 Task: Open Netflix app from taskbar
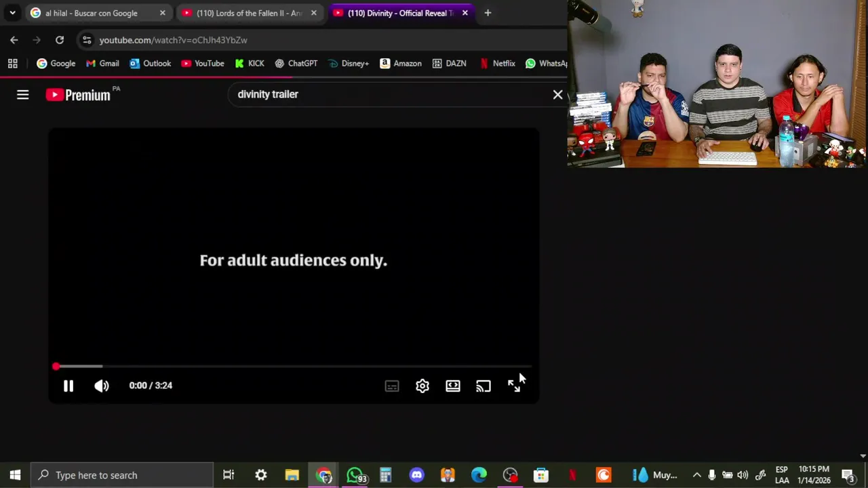572,475
